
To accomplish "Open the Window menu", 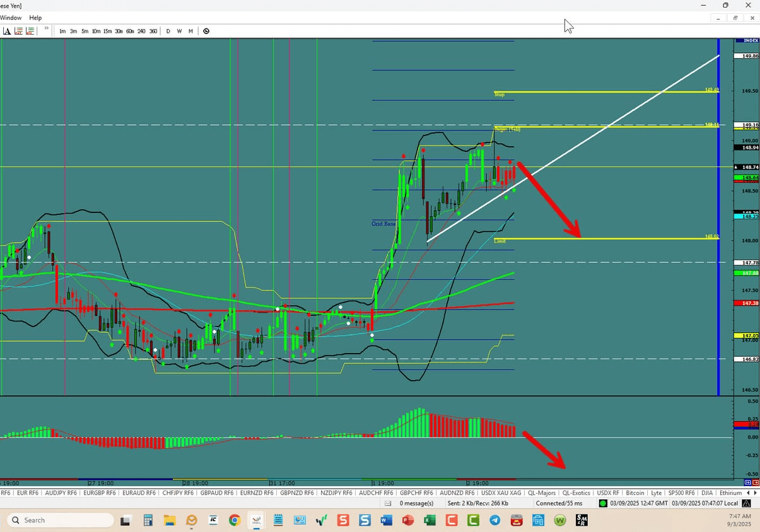I will (11, 18).
